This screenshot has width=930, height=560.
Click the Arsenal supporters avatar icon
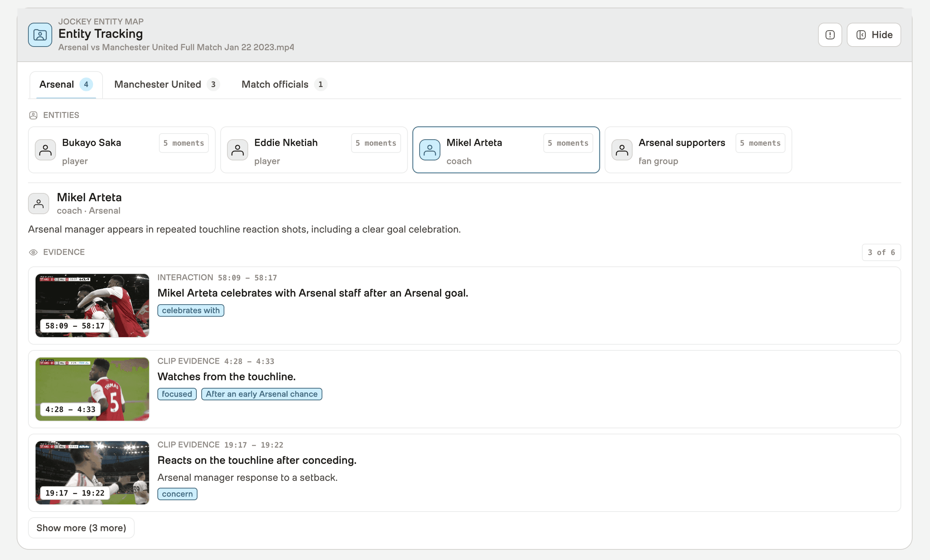[x=622, y=150]
